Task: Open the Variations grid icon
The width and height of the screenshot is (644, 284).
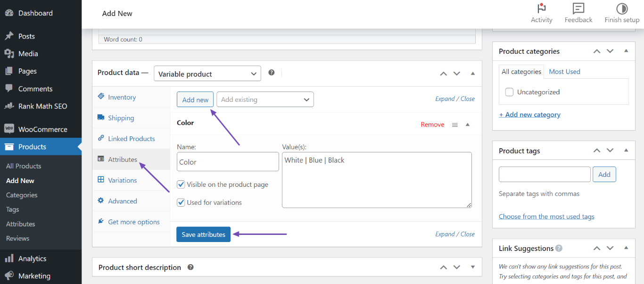Action: point(100,180)
